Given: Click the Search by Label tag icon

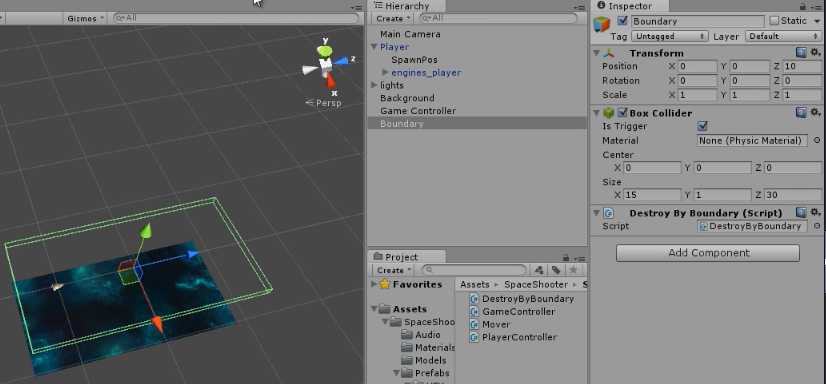Looking at the screenshot, I should coord(556,270).
